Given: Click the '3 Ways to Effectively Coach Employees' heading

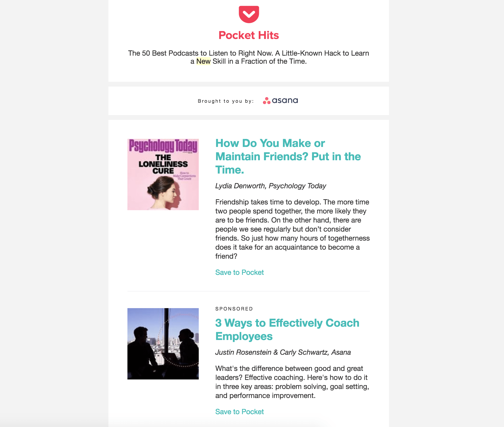Looking at the screenshot, I should (288, 330).
